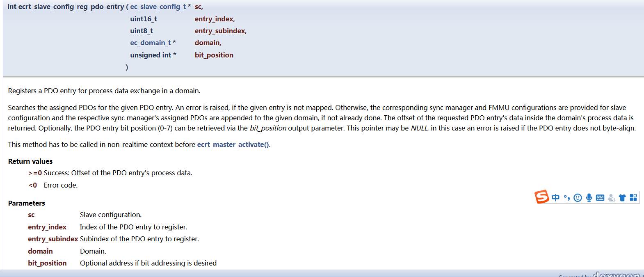Click the Parameters section heading
The image size is (644, 277).
click(26, 203)
